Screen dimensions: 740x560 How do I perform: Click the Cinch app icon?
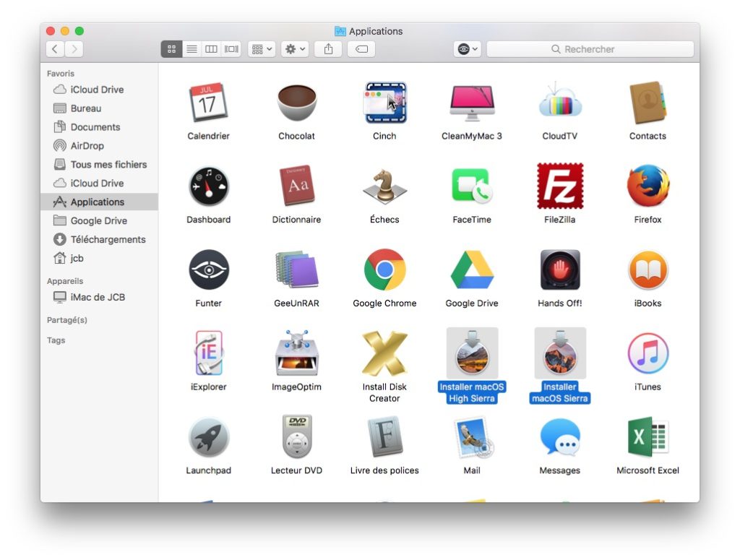[x=384, y=103]
